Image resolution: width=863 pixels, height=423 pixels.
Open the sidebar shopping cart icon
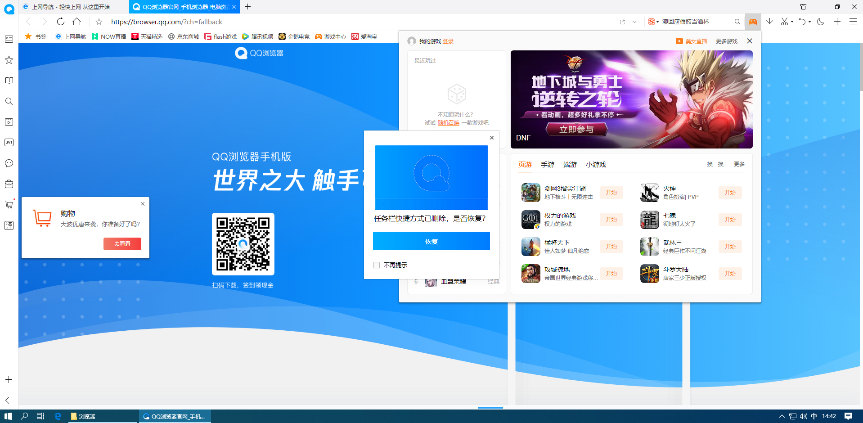click(x=9, y=204)
